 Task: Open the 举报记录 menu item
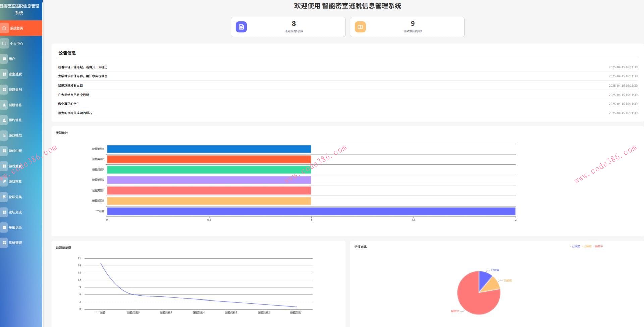coord(21,227)
